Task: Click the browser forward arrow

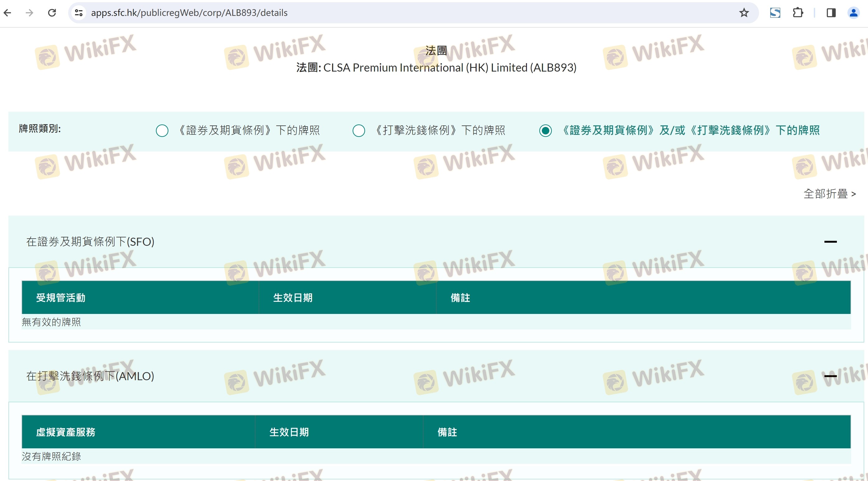Action: (30, 13)
